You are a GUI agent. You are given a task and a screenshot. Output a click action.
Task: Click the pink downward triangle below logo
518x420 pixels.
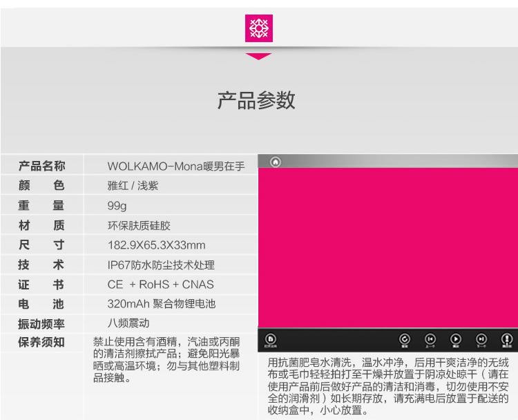pyautogui.click(x=258, y=57)
